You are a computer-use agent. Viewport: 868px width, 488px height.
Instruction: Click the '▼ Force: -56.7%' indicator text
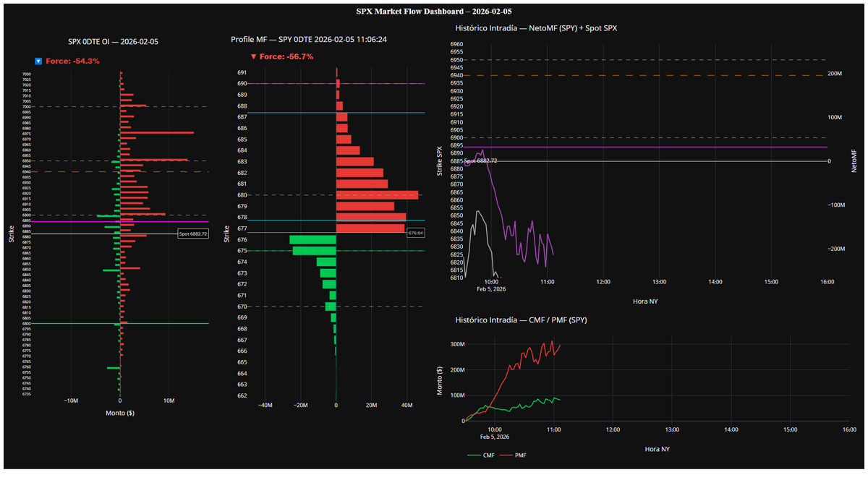(x=282, y=56)
